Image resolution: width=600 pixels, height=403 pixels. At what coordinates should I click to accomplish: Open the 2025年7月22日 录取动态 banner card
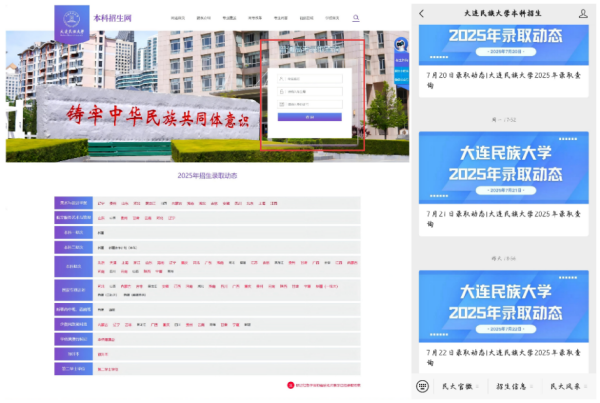click(504, 306)
